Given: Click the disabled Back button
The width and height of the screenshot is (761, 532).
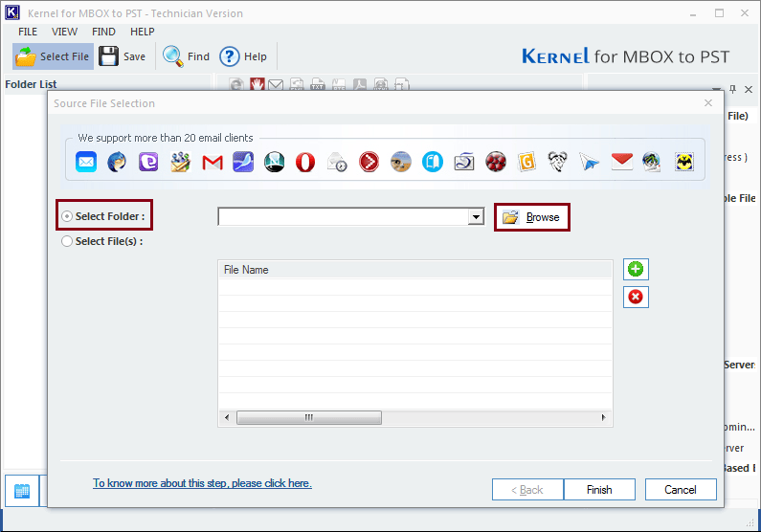Looking at the screenshot, I should click(x=527, y=490).
